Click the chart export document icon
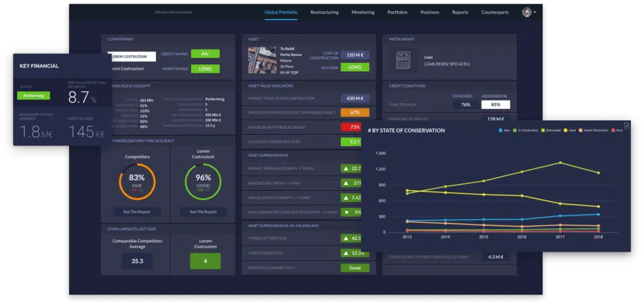Screen dimensions: 644x304 [x=626, y=125]
